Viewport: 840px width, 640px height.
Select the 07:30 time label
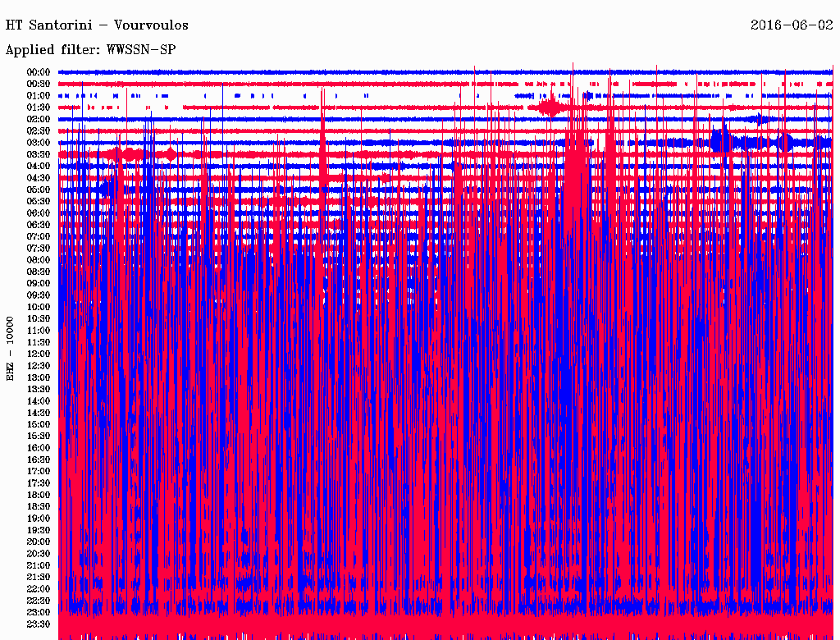click(39, 248)
